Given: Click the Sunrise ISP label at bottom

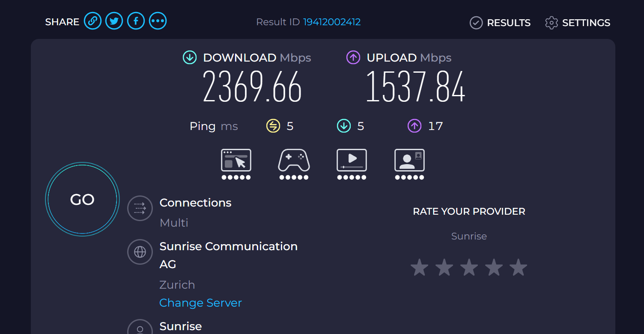Looking at the screenshot, I should [181, 326].
